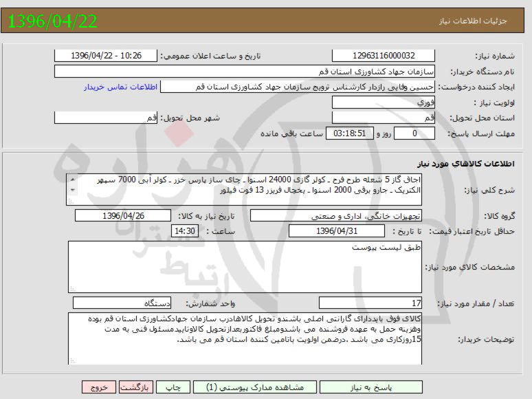Click the remaining time field 03:18:51
532x399 pixels.
tap(350, 133)
